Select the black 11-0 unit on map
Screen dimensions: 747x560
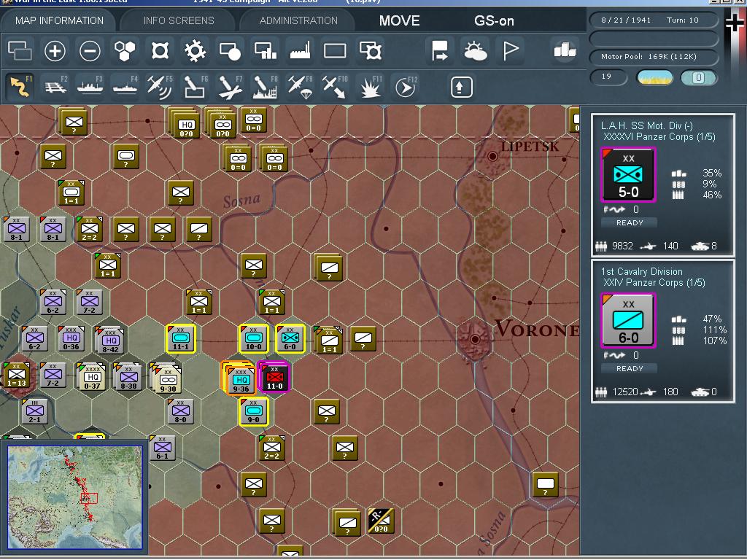point(274,376)
